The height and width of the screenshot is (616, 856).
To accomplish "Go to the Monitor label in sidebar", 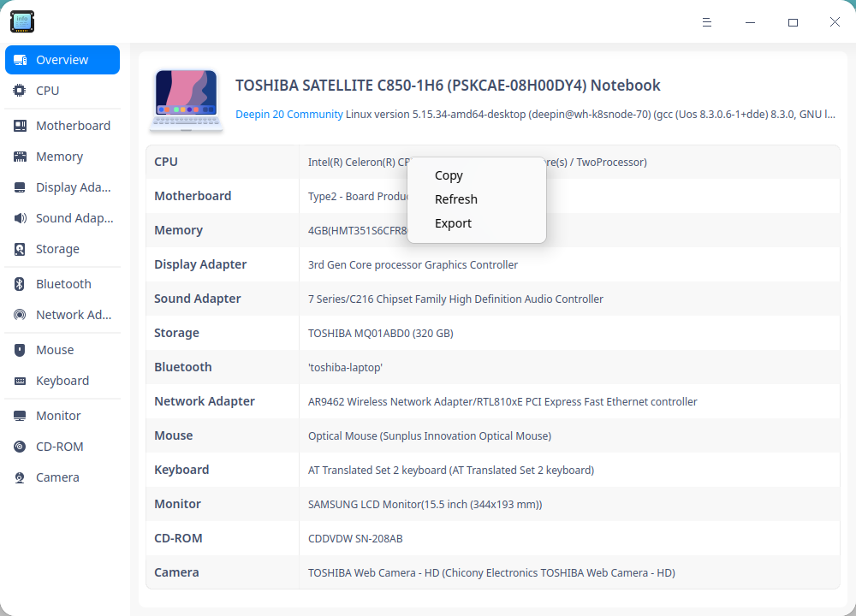I will pos(58,416).
